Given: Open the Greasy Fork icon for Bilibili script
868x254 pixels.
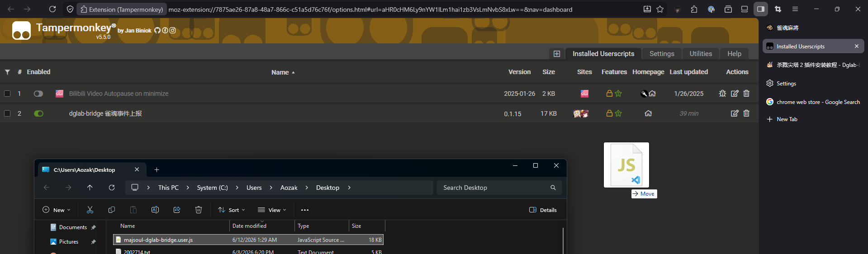Looking at the screenshot, I should tap(644, 94).
